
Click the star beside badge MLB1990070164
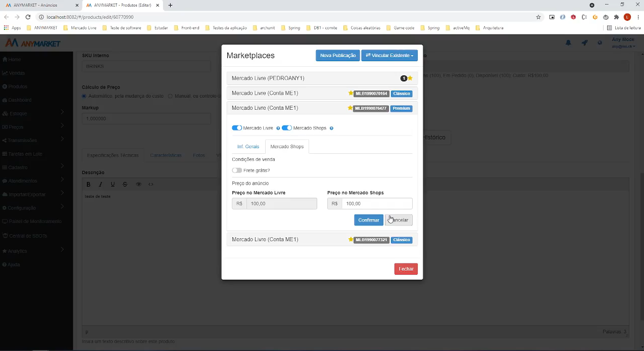351,93
